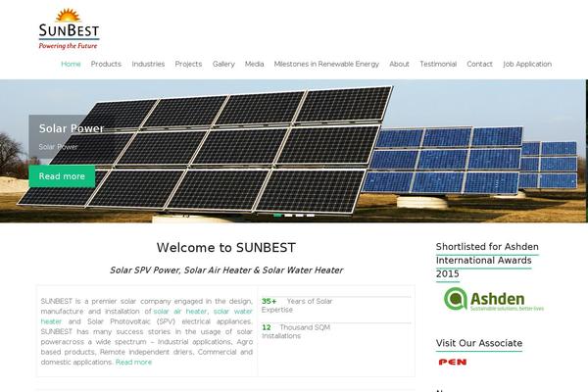
Task: Click the Visit Our Associate heading
Action: coord(479,343)
